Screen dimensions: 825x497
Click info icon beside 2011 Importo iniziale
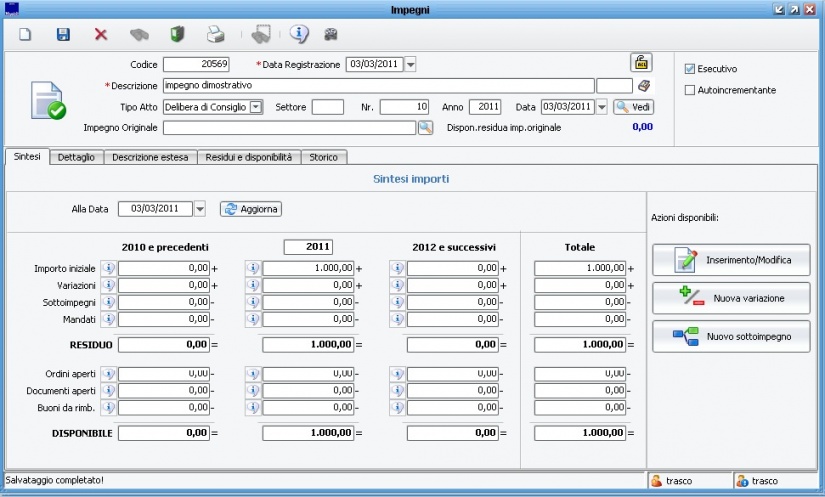point(253,268)
